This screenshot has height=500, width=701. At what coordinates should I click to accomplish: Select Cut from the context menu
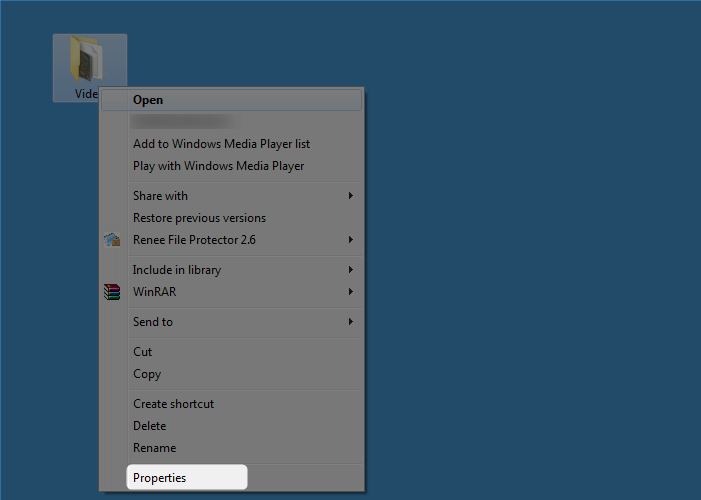click(x=143, y=352)
